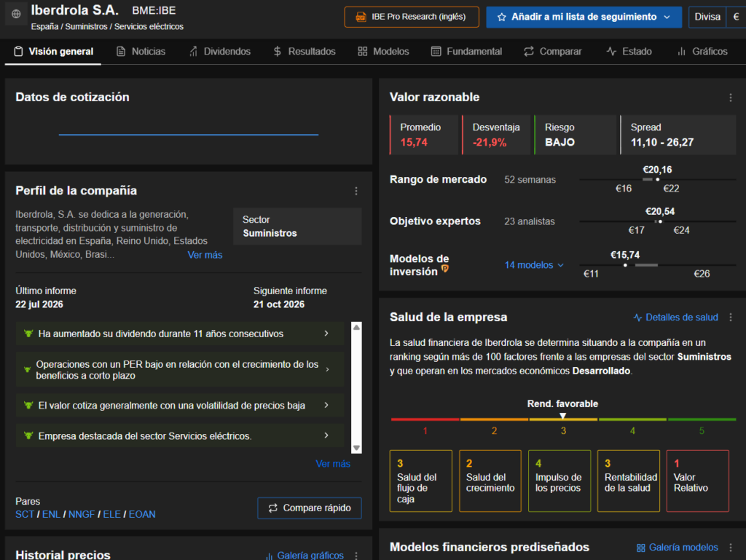The image size is (746, 560).
Task: Click Ver más below insights list
Action: pyautogui.click(x=333, y=464)
